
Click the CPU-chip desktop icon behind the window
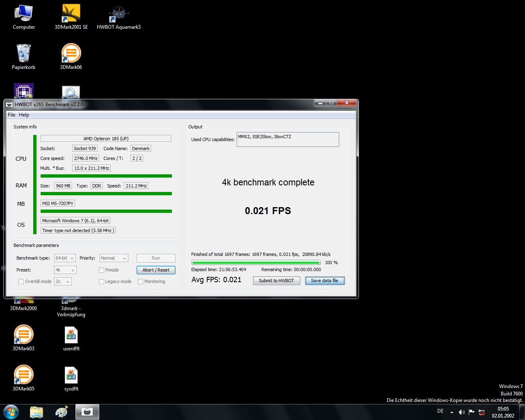coord(23,91)
